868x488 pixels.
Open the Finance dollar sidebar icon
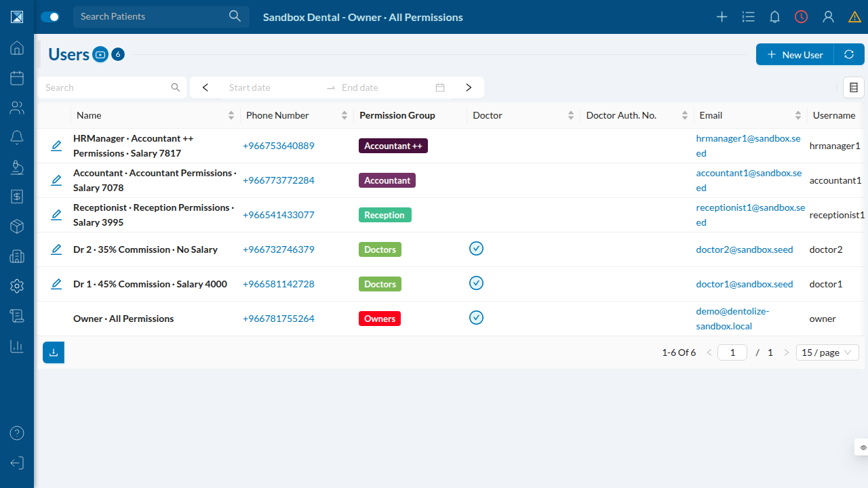pos(17,197)
